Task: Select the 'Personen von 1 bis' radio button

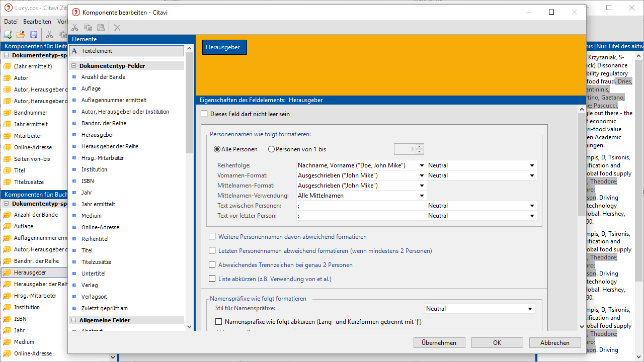Action: pos(272,149)
